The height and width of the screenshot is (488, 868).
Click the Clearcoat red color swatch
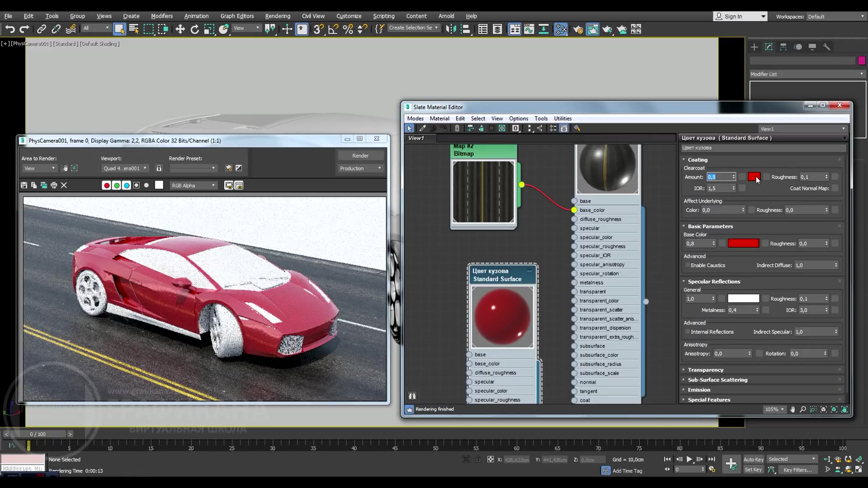click(754, 177)
